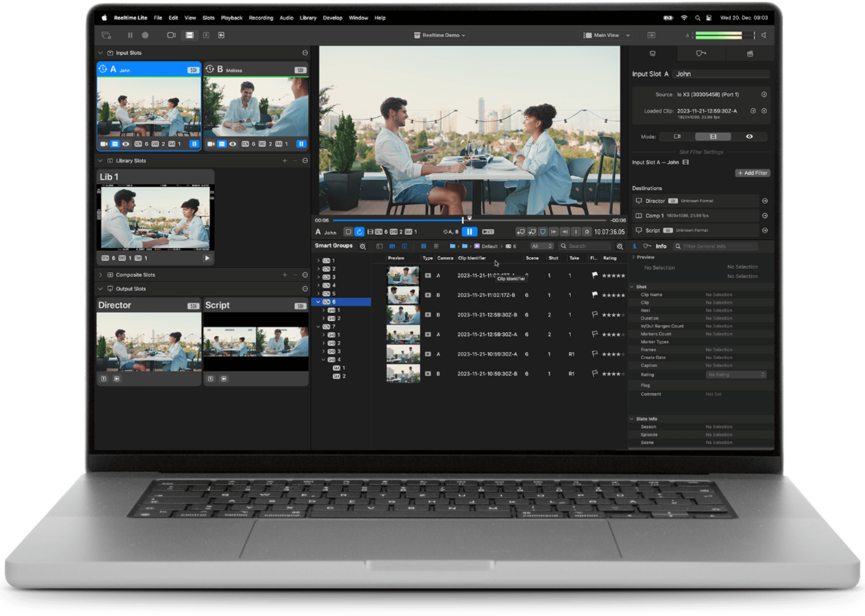865x616 pixels.
Task: Click the slot setup icon at toolbar left
Action: tap(106, 35)
